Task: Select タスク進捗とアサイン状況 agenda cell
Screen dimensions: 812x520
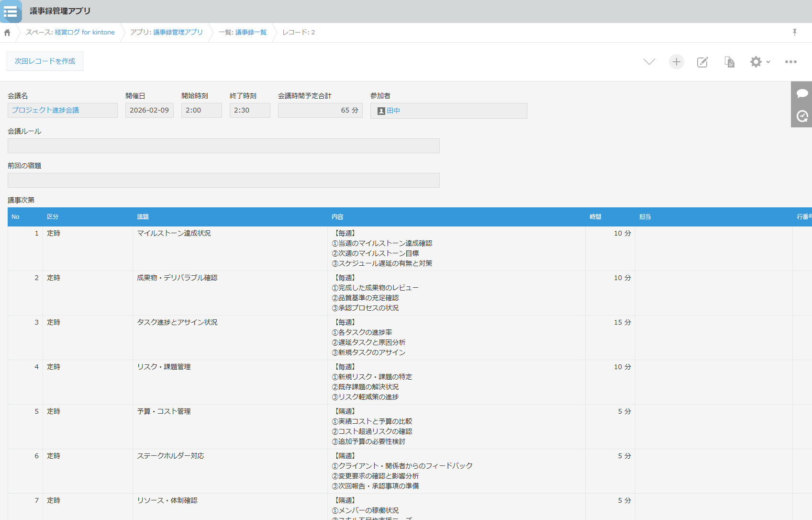Action: click(230, 338)
